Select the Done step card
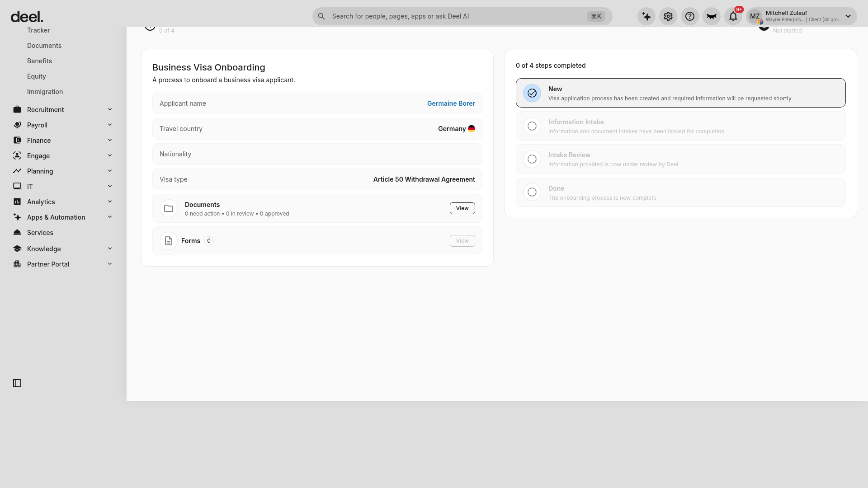The image size is (868, 488). pos(681,192)
